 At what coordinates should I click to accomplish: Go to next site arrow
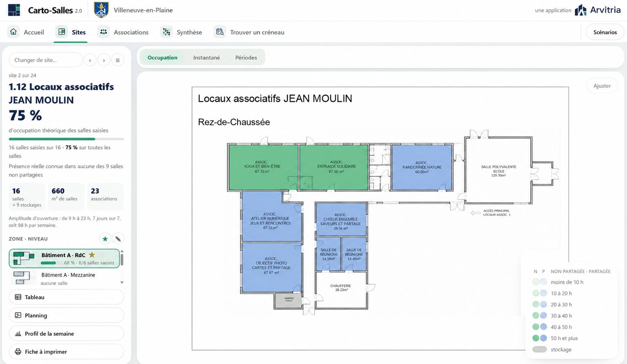click(x=104, y=60)
